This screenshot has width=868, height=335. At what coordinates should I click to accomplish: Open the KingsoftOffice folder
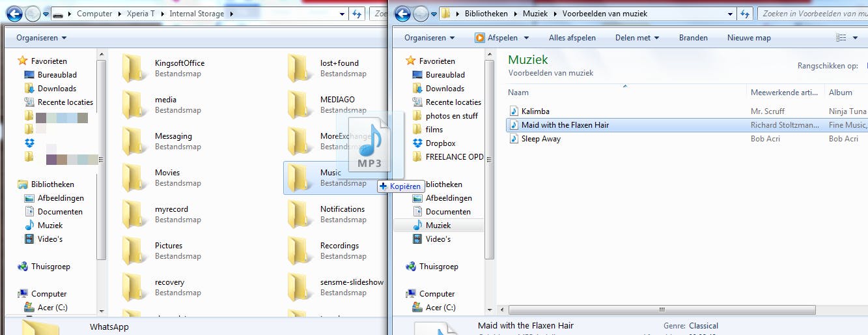[x=163, y=68]
